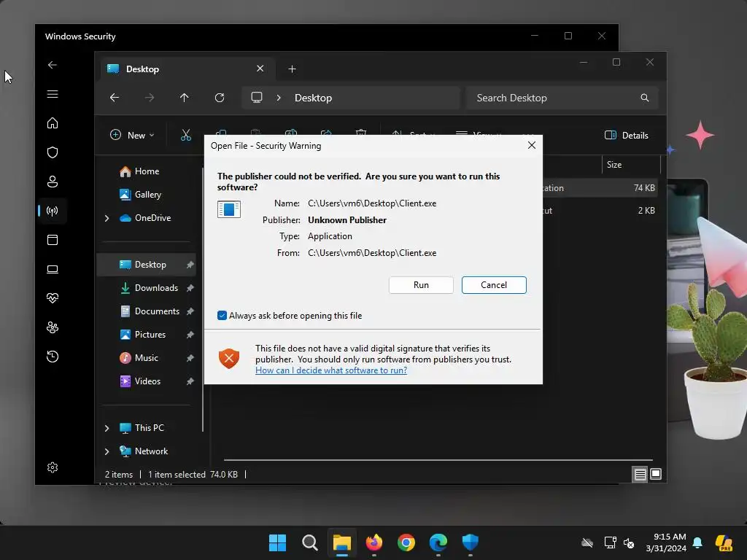Open Device security laptop icon
Viewport: 747px width, 560px height.
tap(53, 269)
